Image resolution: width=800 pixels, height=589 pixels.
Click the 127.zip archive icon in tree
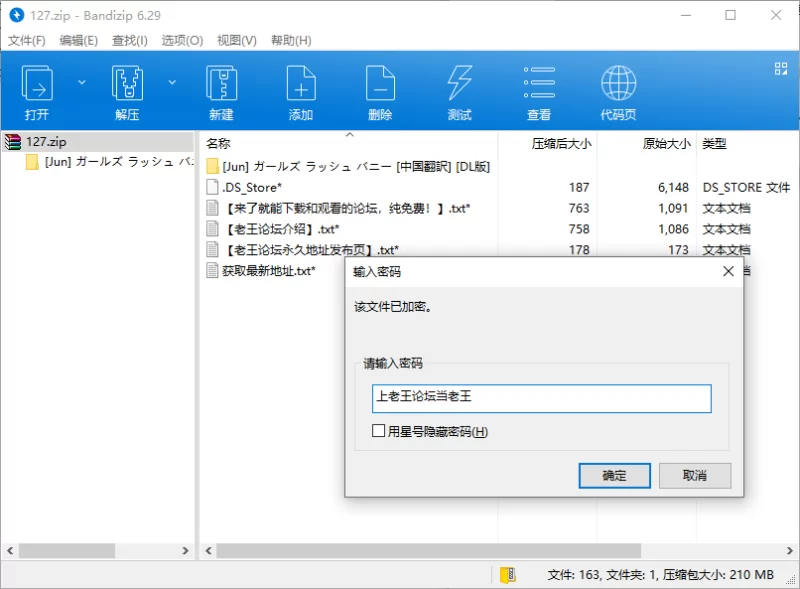pos(13,141)
